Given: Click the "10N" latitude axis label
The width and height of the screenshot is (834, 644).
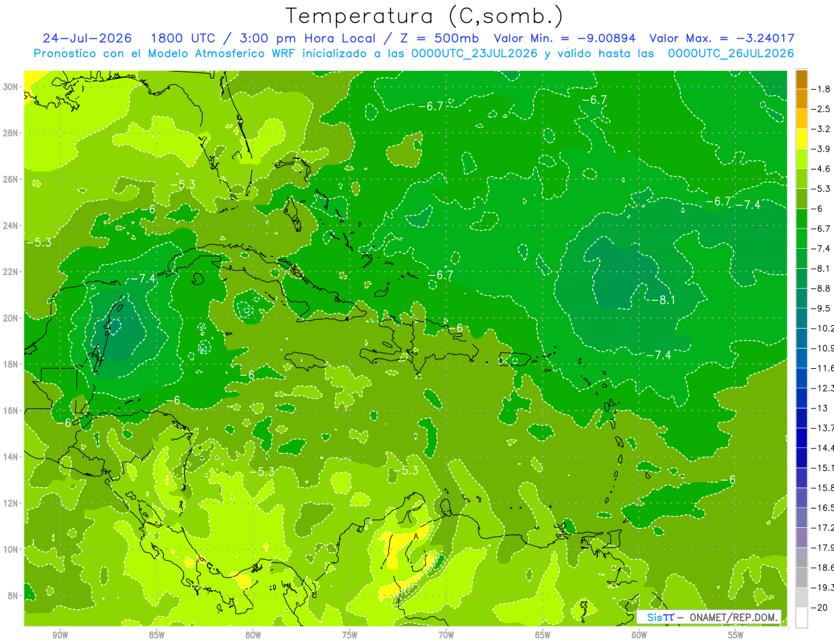Looking at the screenshot, I should [x=12, y=549].
